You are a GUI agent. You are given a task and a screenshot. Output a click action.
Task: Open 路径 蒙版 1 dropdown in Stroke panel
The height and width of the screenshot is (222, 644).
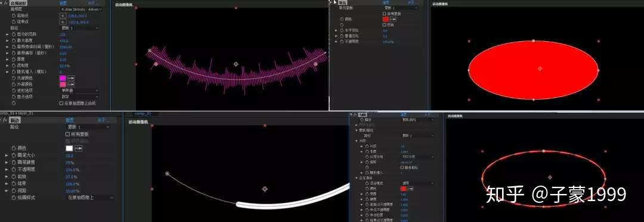88,127
